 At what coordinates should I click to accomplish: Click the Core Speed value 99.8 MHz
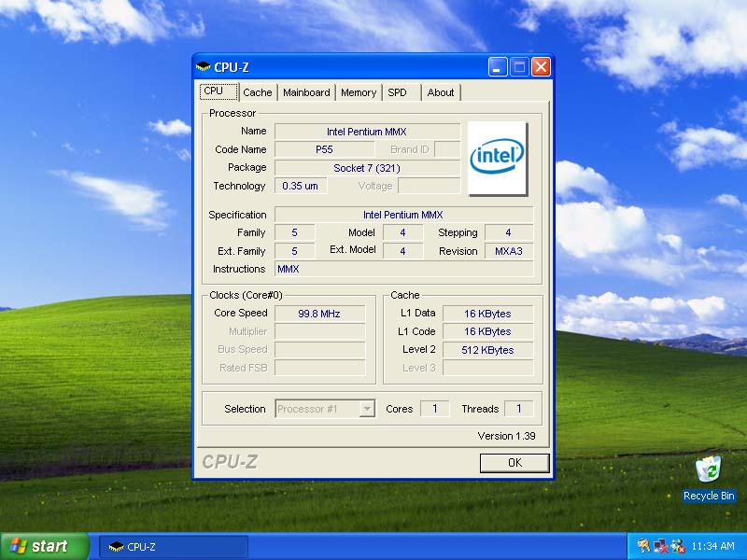(x=319, y=314)
